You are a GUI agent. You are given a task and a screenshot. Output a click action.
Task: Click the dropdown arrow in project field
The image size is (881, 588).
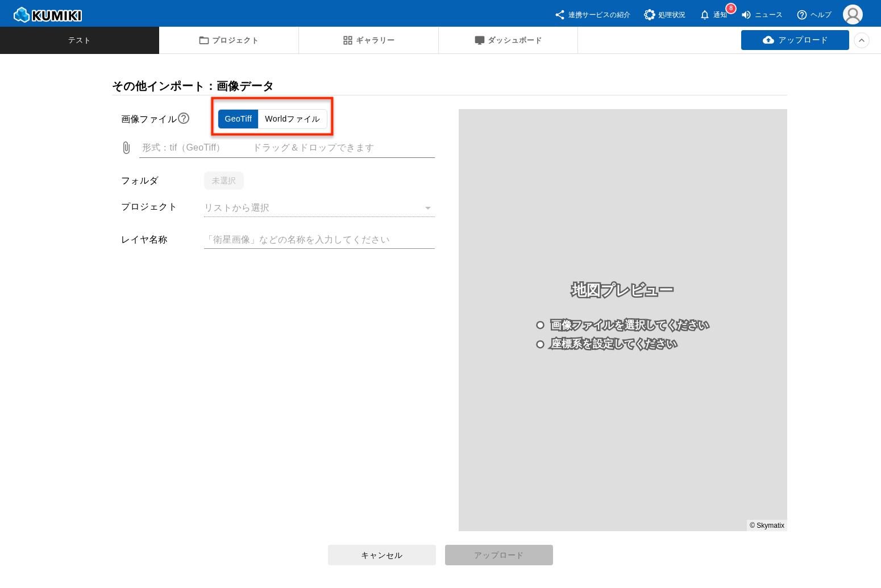click(x=428, y=208)
